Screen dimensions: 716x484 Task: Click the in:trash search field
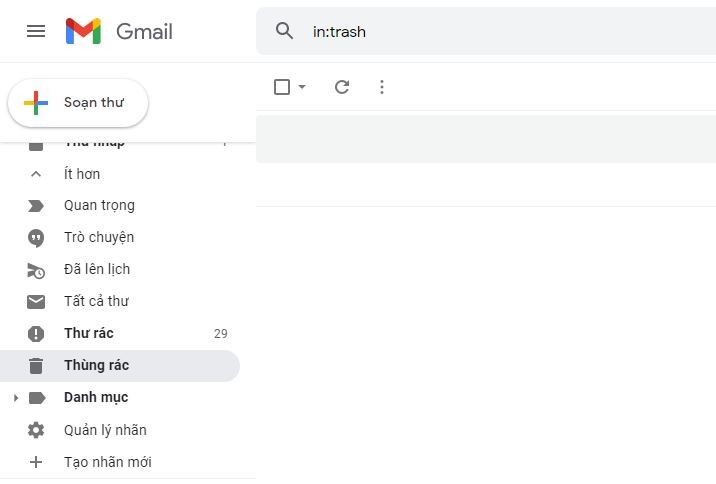[500, 32]
